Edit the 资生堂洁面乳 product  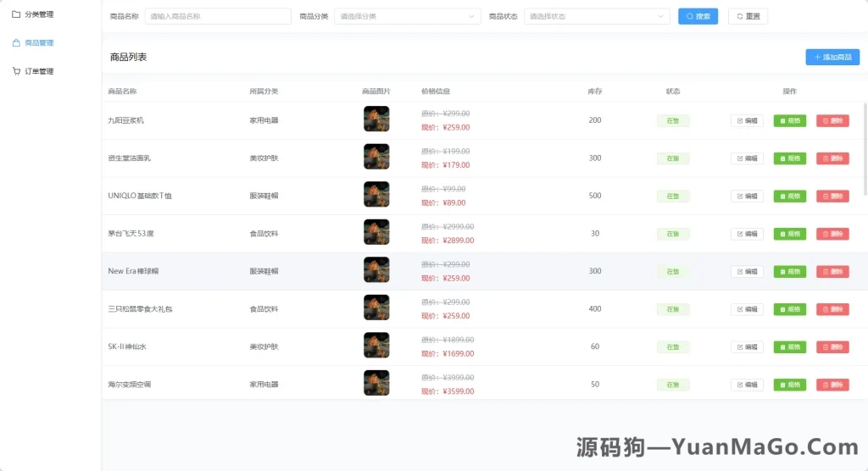[x=747, y=158]
